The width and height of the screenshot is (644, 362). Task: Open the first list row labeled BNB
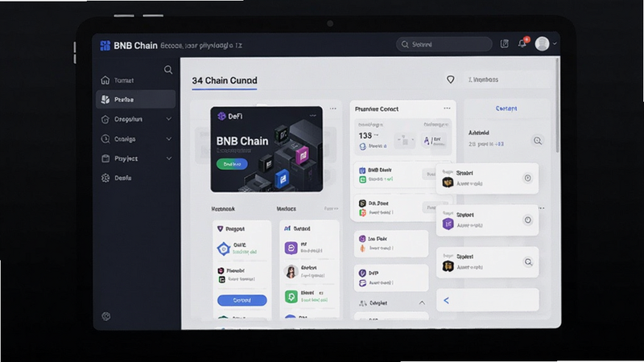pos(394,175)
